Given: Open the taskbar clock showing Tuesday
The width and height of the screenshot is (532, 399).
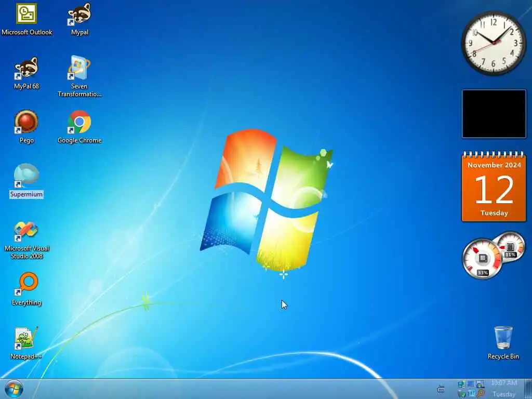Looking at the screenshot, I should click(x=504, y=389).
